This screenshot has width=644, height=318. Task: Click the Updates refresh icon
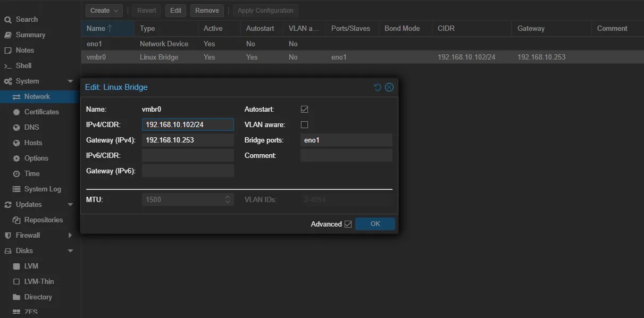8,205
